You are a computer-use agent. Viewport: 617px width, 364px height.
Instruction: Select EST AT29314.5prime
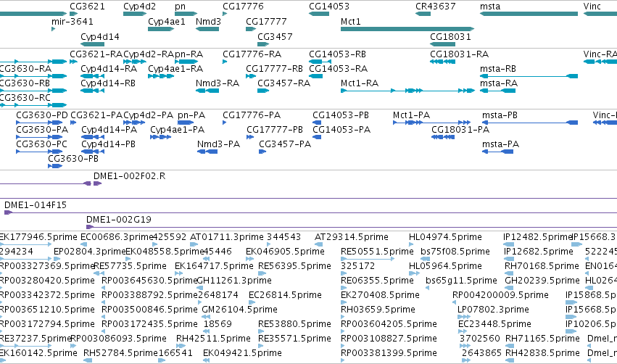pos(352,237)
